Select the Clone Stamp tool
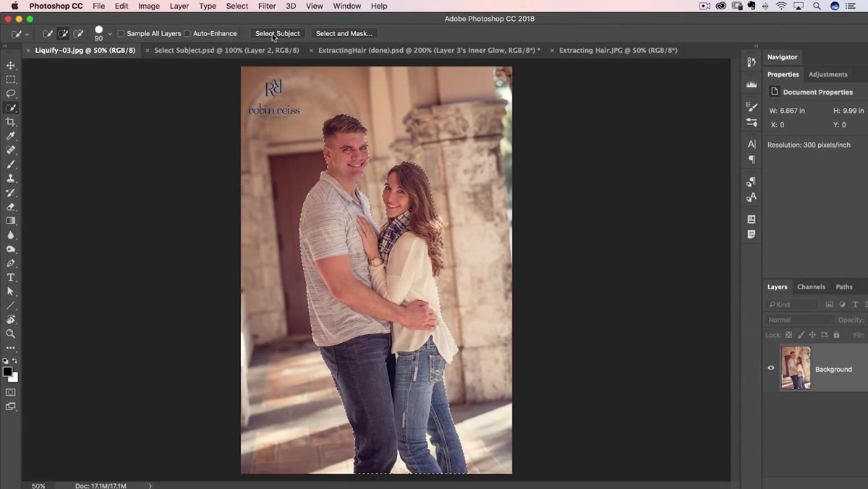Image resolution: width=868 pixels, height=489 pixels. (11, 179)
